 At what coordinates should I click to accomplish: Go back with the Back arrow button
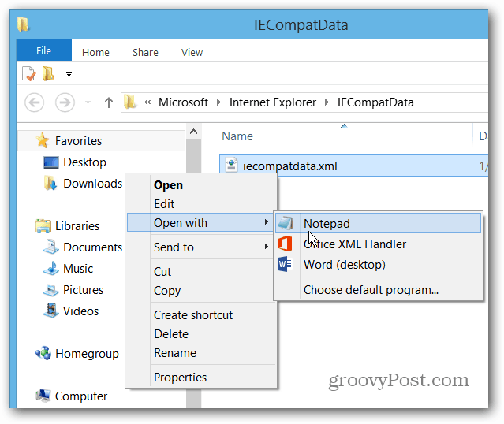tap(35, 102)
